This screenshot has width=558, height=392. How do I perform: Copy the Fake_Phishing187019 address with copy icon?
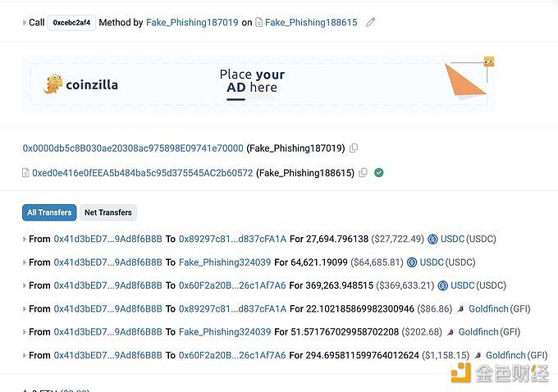pos(354,148)
